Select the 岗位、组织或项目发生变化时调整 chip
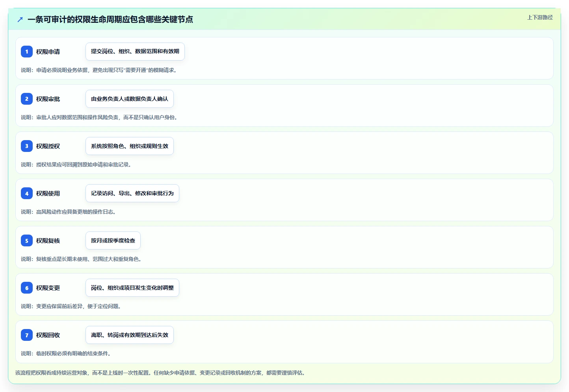This screenshot has height=392, width=569. click(132, 288)
